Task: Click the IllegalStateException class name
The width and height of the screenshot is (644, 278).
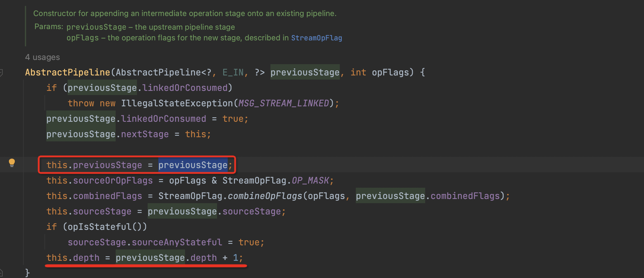Action: tap(177, 103)
